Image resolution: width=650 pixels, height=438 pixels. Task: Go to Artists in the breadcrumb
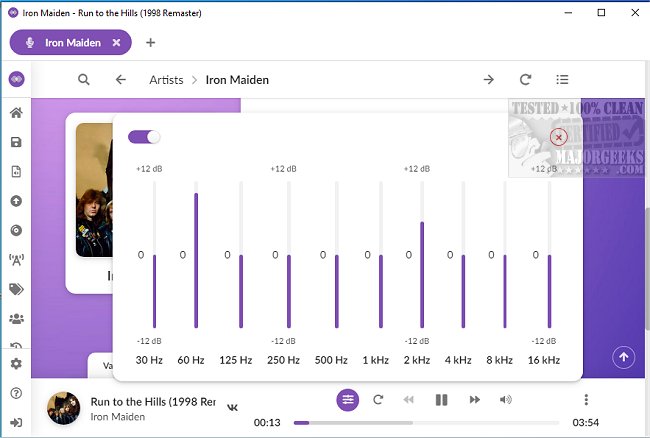[166, 80]
